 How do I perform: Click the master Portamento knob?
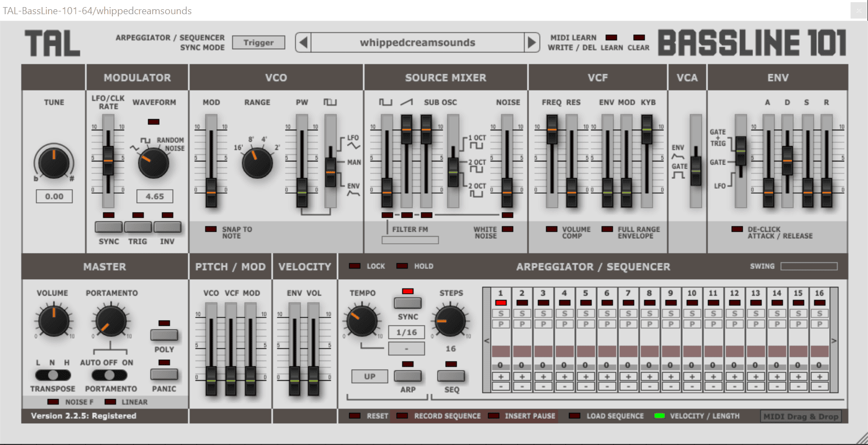(x=111, y=321)
